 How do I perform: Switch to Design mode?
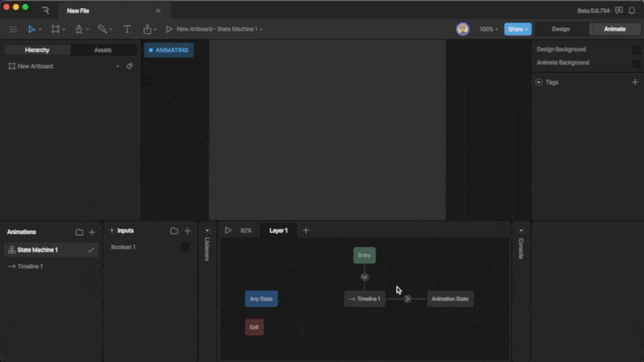pyautogui.click(x=560, y=29)
